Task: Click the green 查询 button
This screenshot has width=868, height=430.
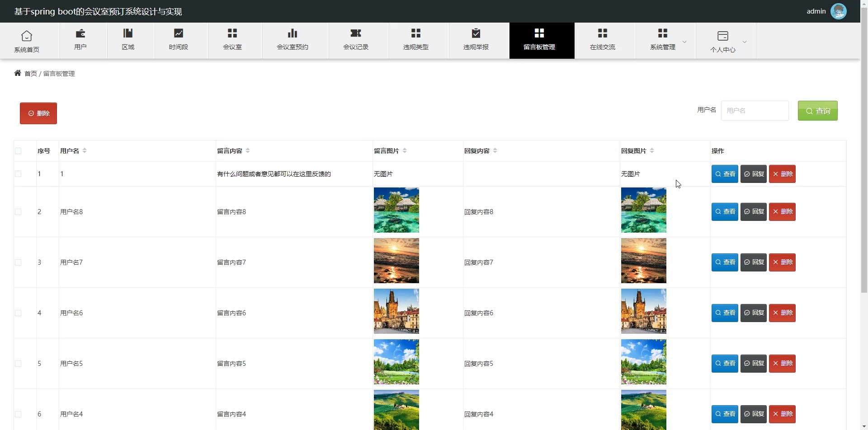Action: click(818, 111)
